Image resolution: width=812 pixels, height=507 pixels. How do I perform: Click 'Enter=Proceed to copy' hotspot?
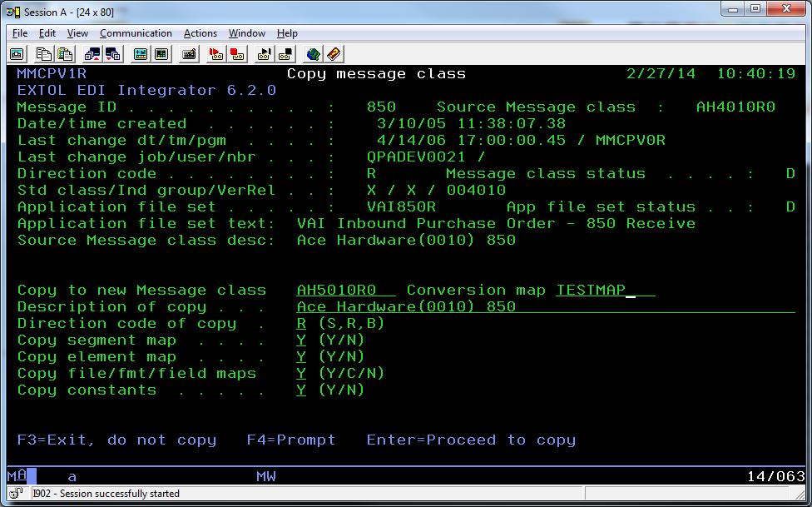point(471,440)
